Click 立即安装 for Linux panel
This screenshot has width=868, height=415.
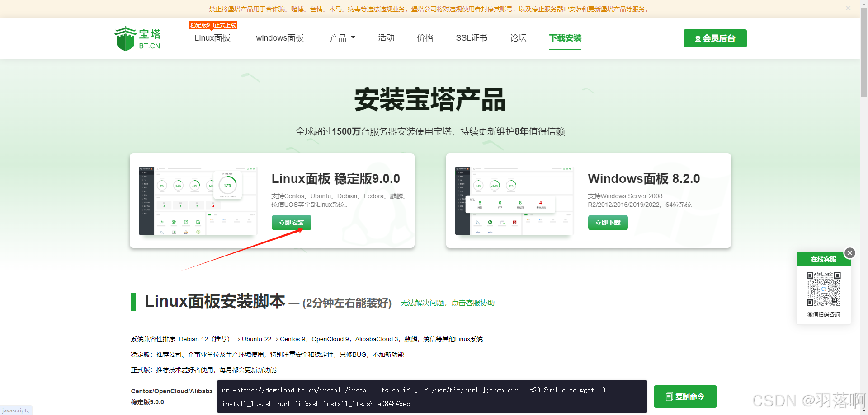[x=291, y=223]
